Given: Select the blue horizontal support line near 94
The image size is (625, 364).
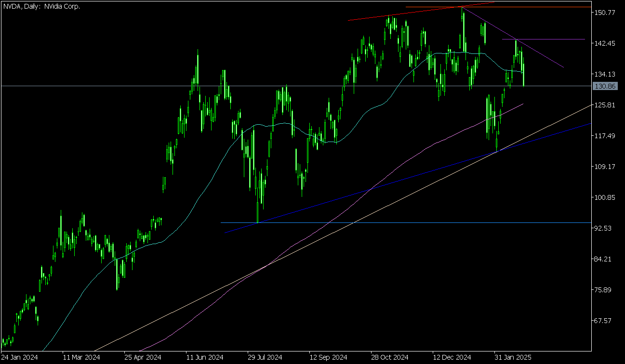Looking at the screenshot, I should coord(405,222).
